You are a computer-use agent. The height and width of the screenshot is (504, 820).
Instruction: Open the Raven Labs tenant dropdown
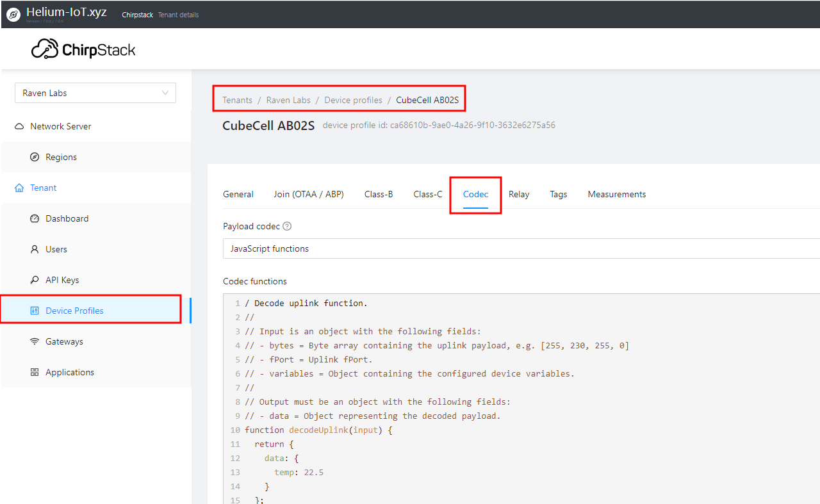[95, 93]
